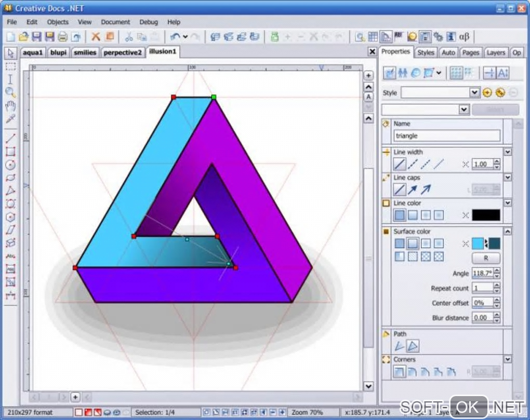
Task: Close the illusion1 document with the X button
Action: click(x=372, y=51)
